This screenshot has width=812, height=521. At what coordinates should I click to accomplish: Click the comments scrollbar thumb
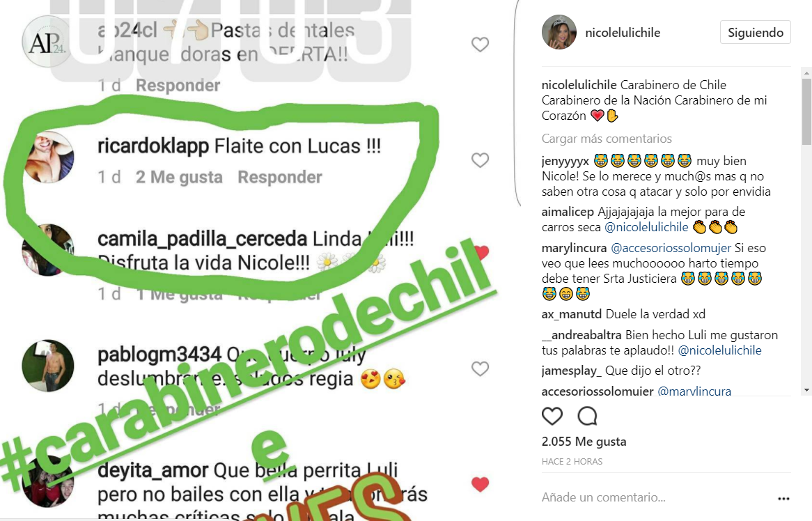coord(806,111)
